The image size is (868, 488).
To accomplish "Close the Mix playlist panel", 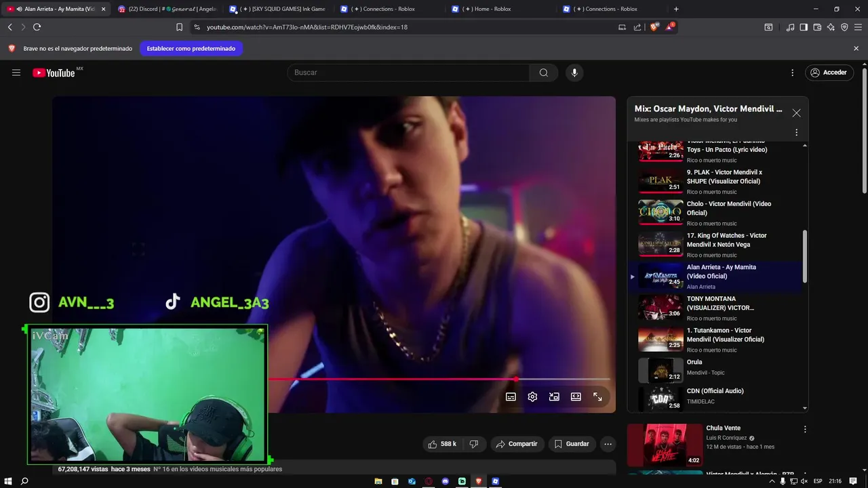I will (796, 113).
